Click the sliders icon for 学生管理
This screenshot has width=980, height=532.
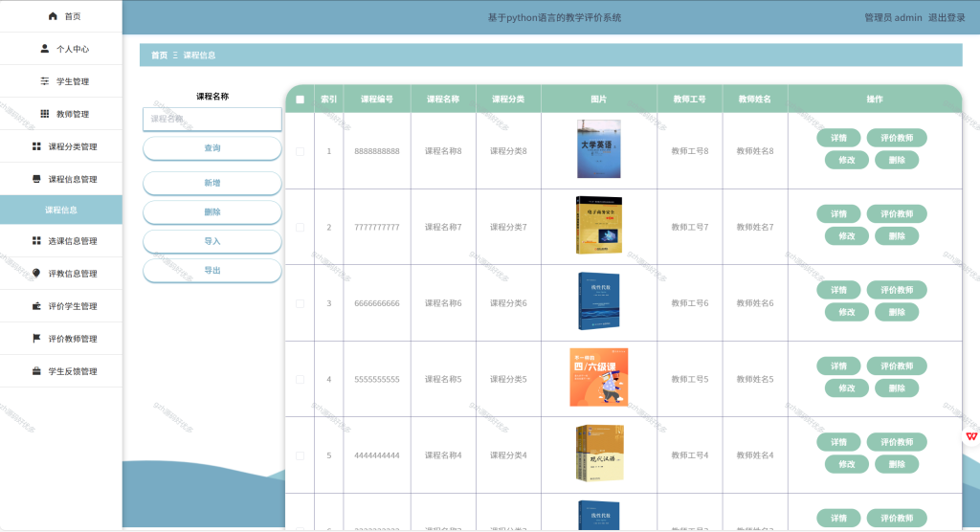pos(44,81)
